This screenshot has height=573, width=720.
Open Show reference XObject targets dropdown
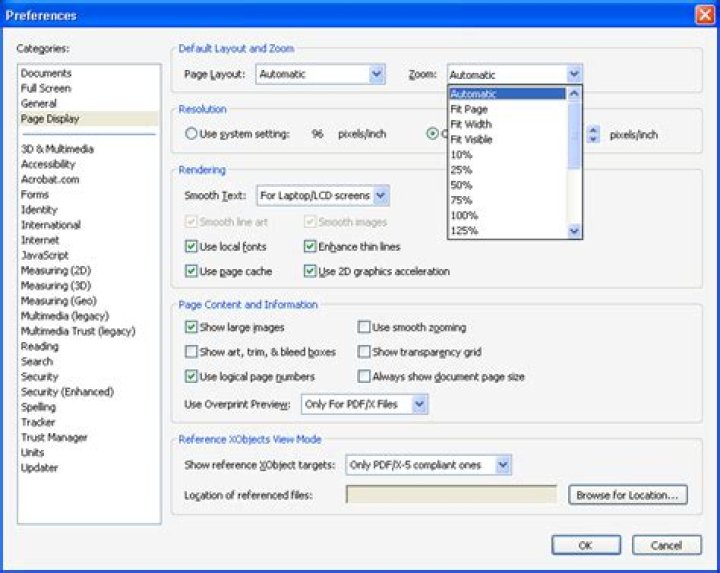click(x=428, y=465)
